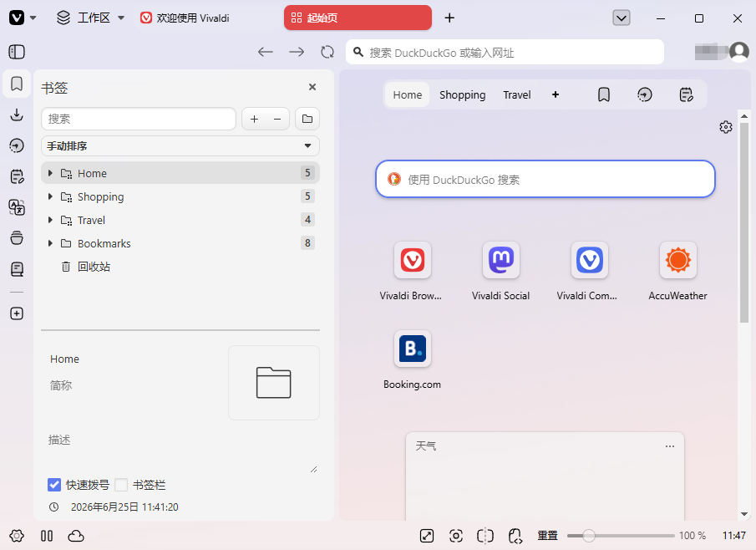This screenshot has width=756, height=550.
Task: Click the 描述 description field
Action: click(x=182, y=452)
